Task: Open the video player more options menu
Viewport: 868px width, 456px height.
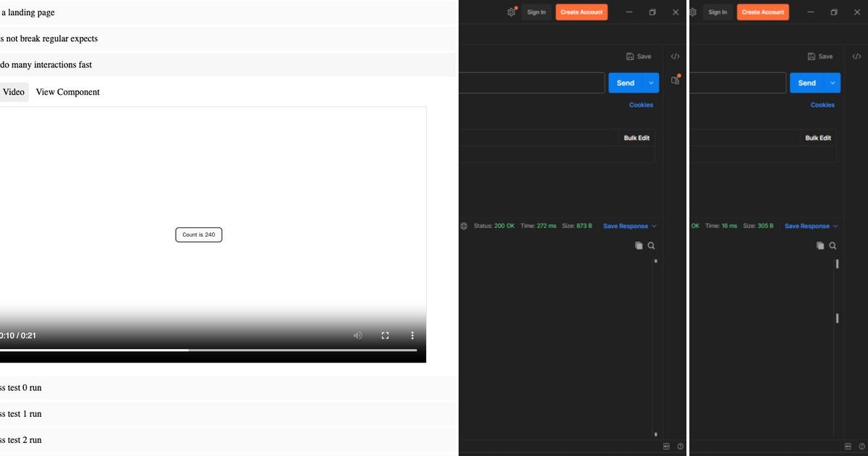Action: coord(412,335)
